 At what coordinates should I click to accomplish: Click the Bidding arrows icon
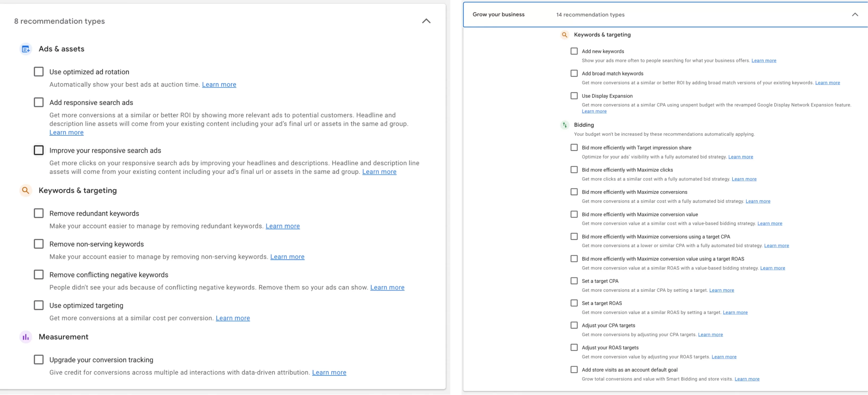(565, 125)
